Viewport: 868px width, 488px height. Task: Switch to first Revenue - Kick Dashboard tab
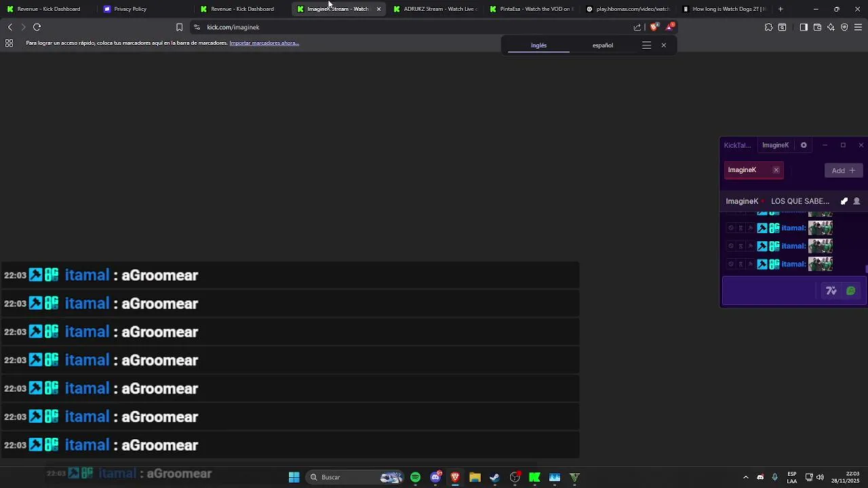tap(47, 9)
